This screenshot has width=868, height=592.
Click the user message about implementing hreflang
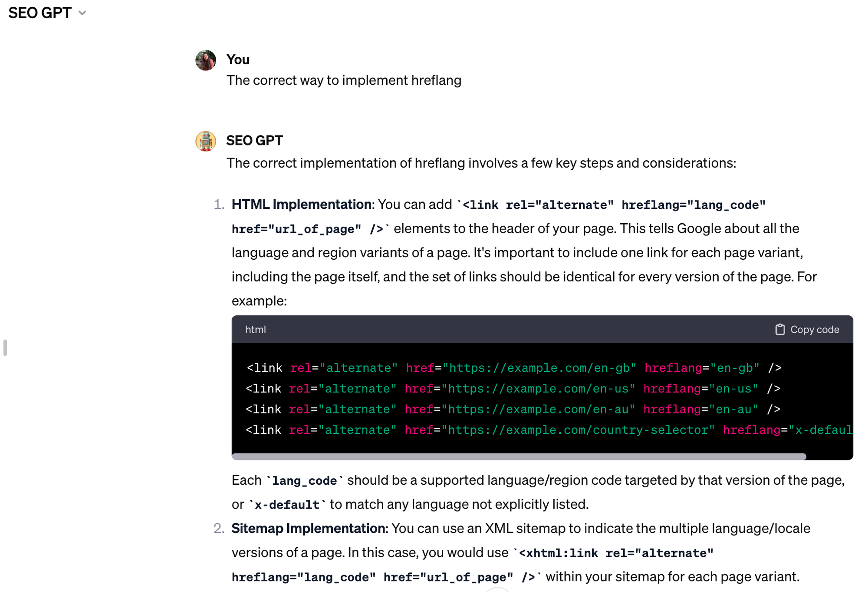click(x=344, y=80)
